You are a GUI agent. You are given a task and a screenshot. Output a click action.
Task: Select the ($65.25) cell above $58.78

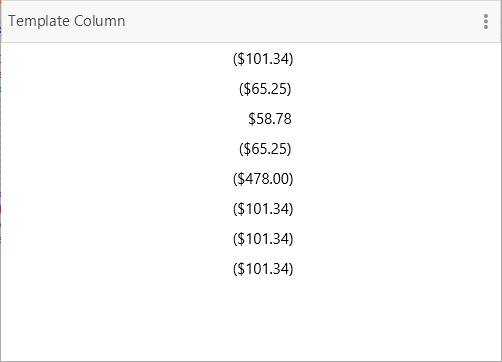[265, 89]
